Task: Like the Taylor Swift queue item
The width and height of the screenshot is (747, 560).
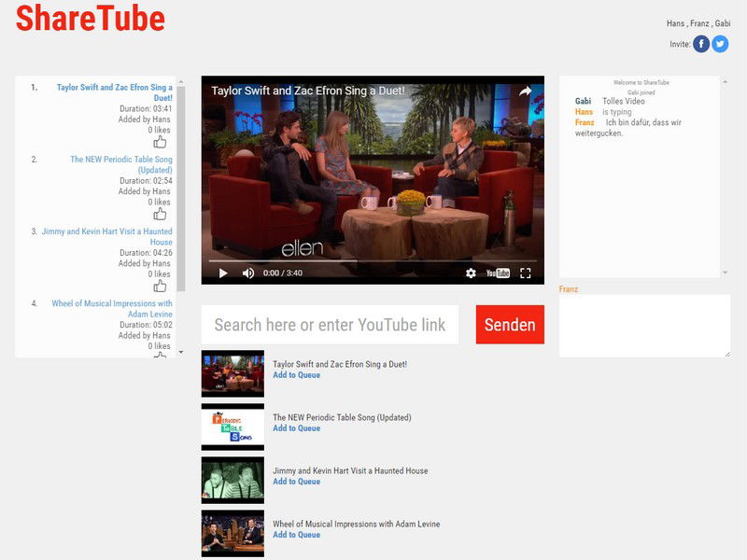Action: click(x=160, y=142)
